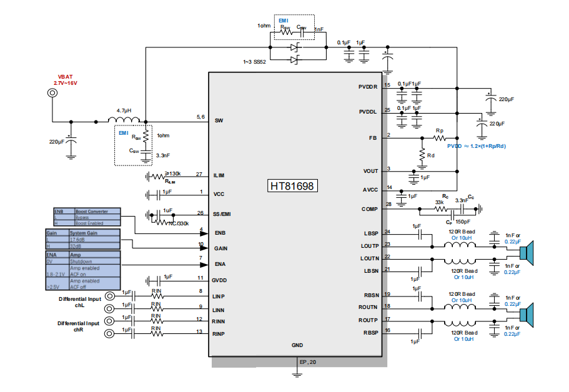Image resolution: width=569 pixels, height=392 pixels.
Task: Select the COMP pin label
Action: (369, 209)
